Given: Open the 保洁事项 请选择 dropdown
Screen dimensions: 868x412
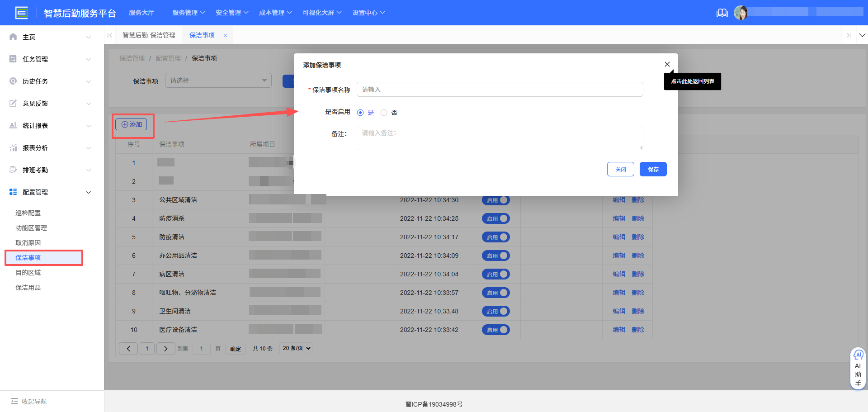Looking at the screenshot, I should point(218,80).
